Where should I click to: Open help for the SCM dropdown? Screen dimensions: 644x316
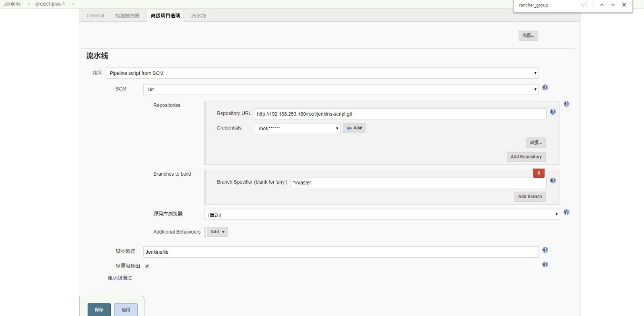tap(545, 88)
